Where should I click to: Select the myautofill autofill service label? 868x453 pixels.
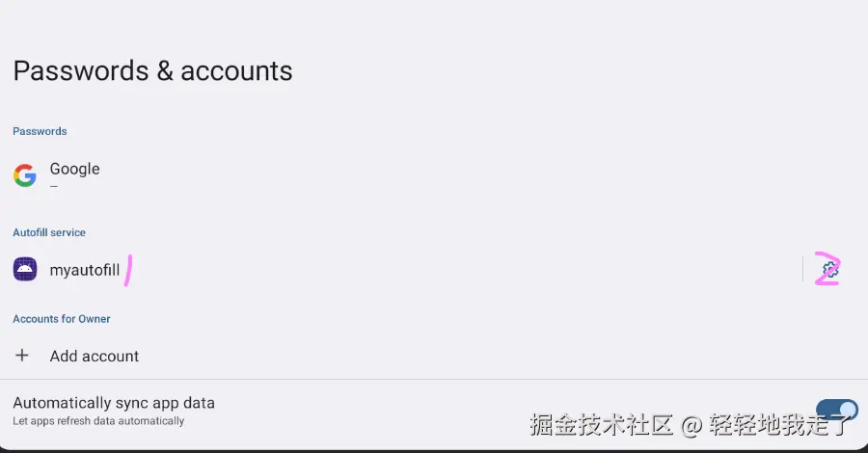tap(85, 270)
